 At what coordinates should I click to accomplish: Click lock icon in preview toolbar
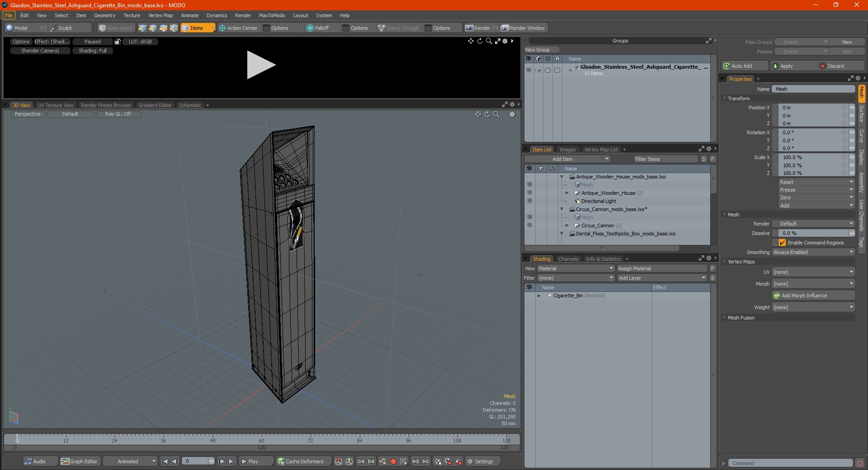click(118, 42)
